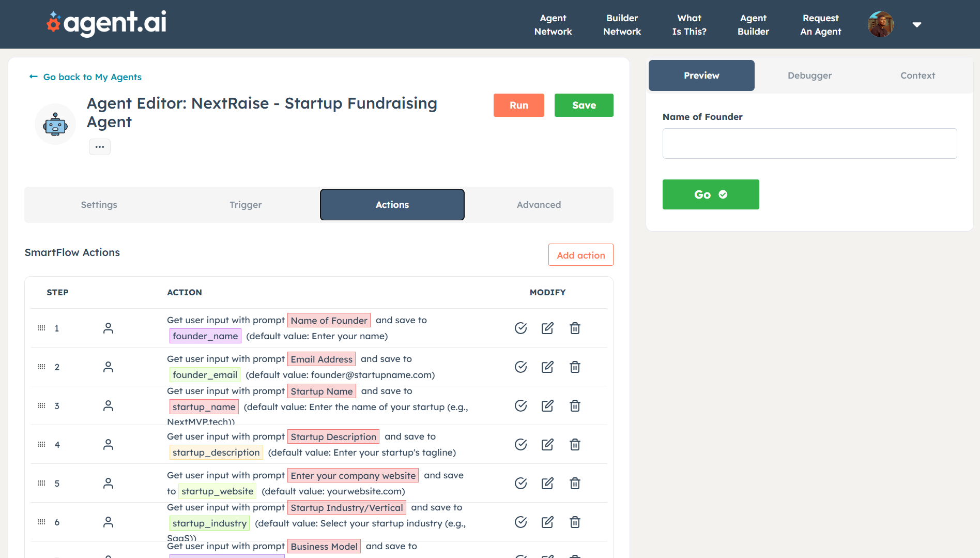Click the user icon in step 3
The width and height of the screenshot is (980, 558).
pos(108,406)
